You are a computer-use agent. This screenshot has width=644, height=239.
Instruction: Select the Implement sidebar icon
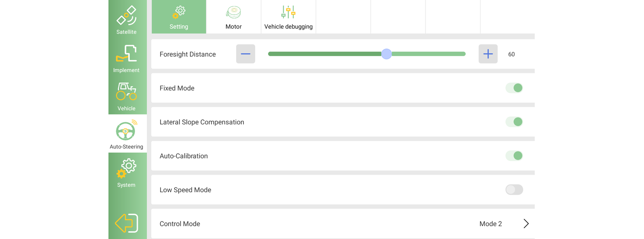pyautogui.click(x=126, y=57)
